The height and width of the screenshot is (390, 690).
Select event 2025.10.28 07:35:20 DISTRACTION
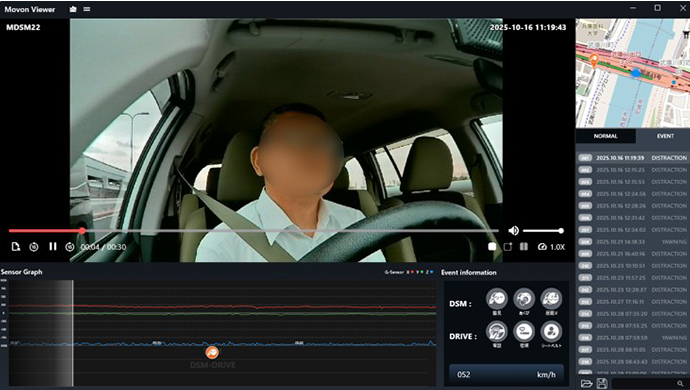(x=633, y=313)
